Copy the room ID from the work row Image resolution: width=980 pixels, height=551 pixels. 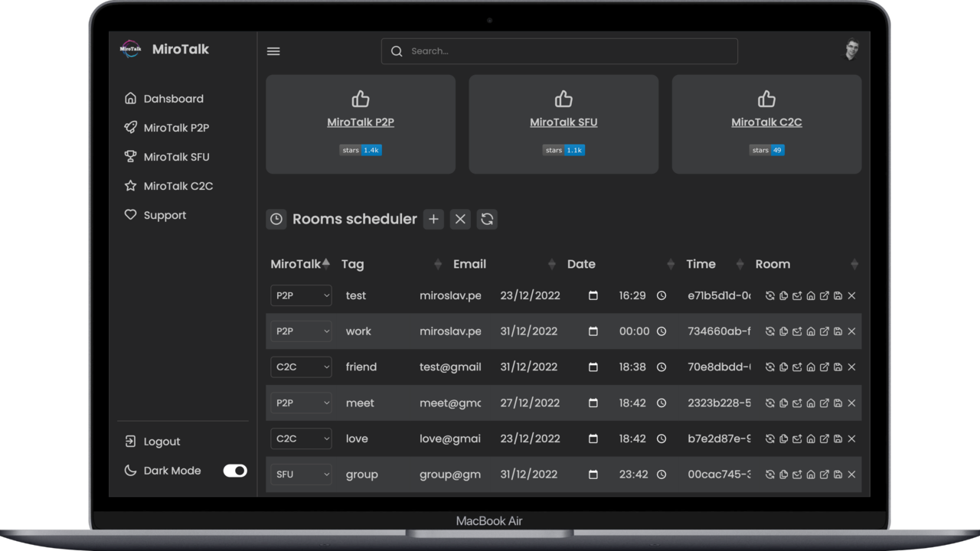784,331
